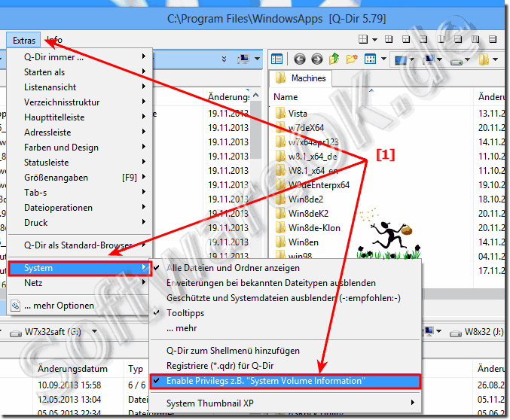Click the W7x32saft (G:) drive icon

coord(15,333)
